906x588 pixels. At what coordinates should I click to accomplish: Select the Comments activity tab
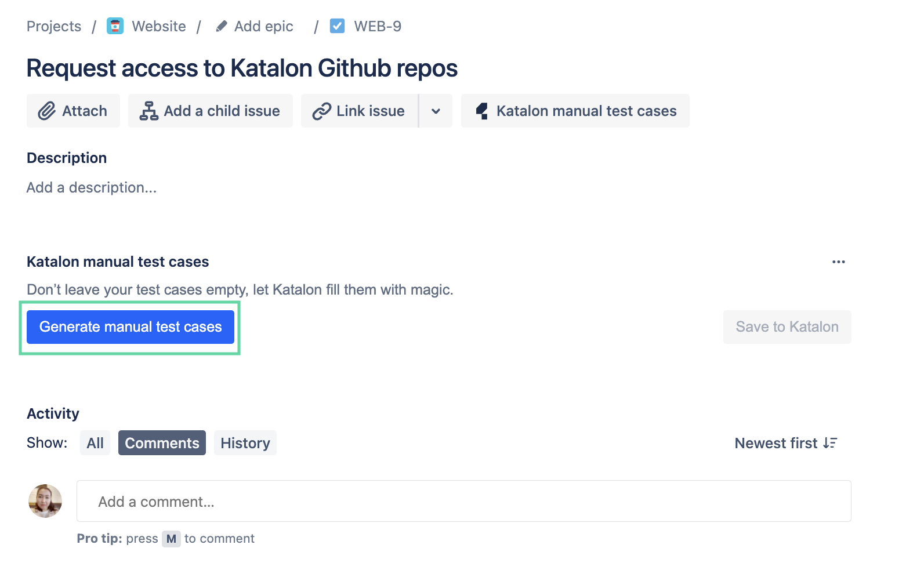point(162,443)
